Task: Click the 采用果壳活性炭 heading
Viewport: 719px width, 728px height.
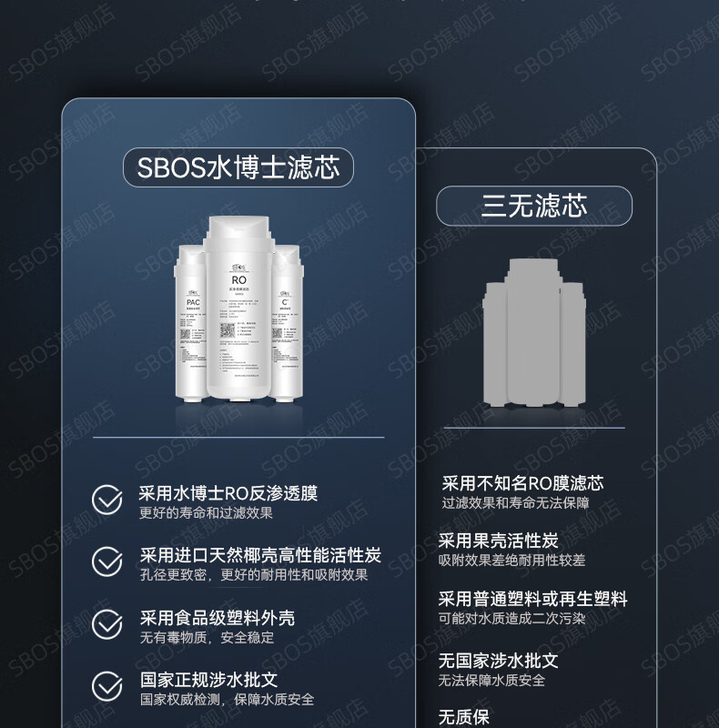Action: pyautogui.click(x=499, y=541)
